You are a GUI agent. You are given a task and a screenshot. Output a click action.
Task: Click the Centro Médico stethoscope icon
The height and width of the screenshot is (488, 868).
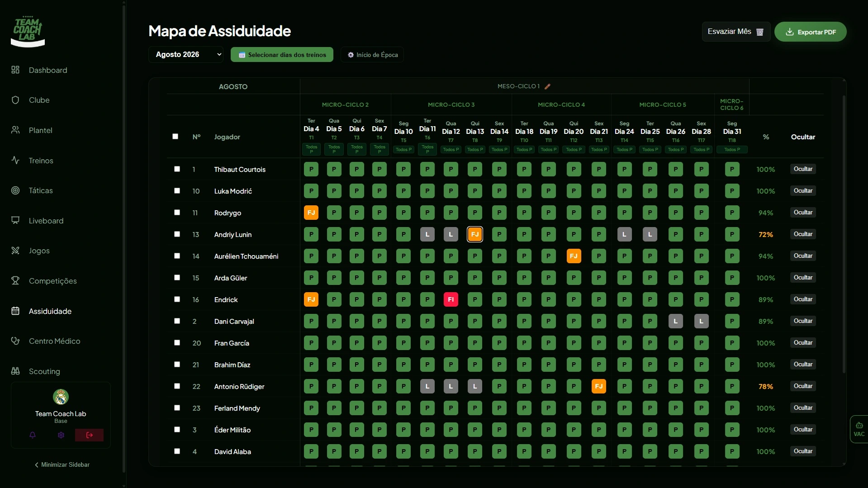point(15,341)
